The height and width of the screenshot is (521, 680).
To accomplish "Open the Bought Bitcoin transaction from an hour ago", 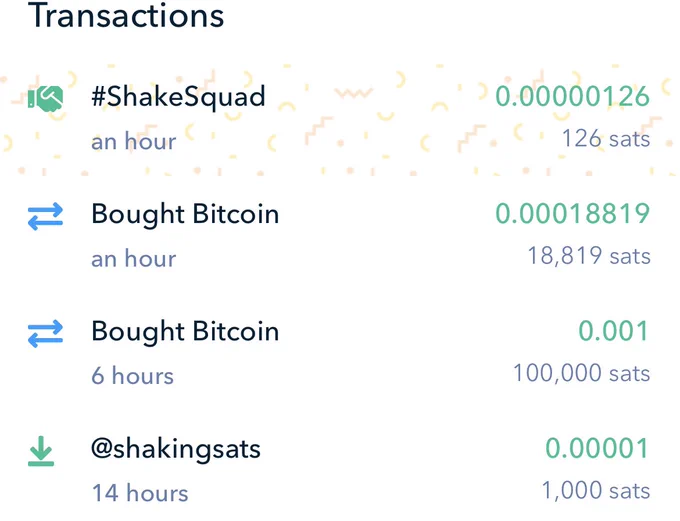I will [340, 235].
